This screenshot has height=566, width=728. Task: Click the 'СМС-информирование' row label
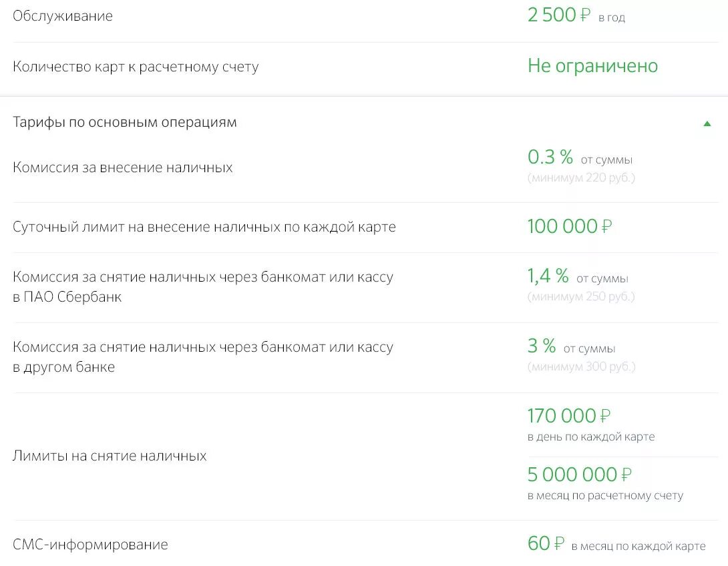90,545
